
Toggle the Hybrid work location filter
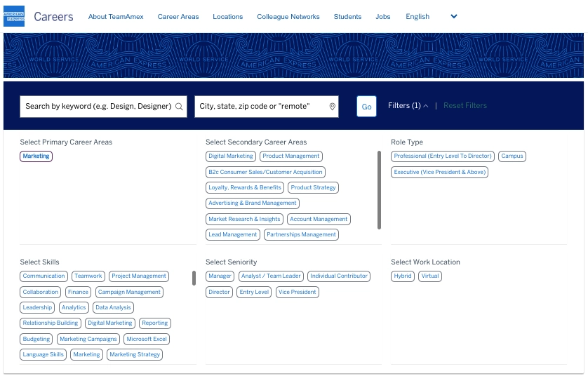click(x=403, y=276)
